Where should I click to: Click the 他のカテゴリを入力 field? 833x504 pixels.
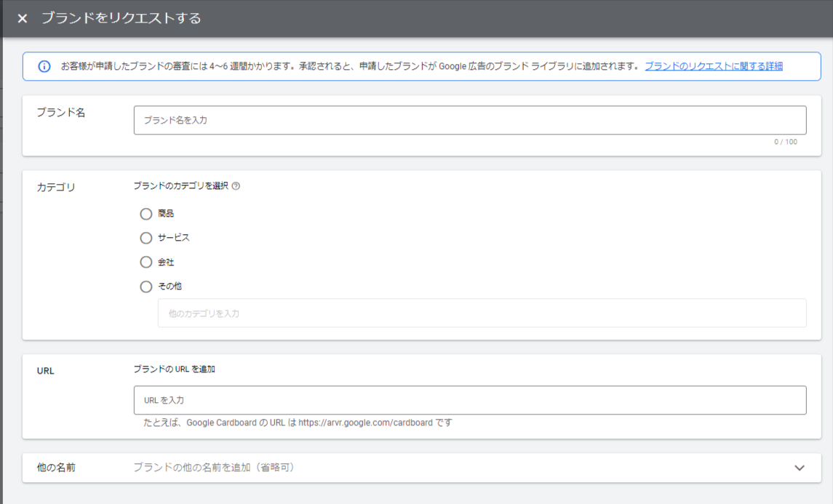click(481, 313)
